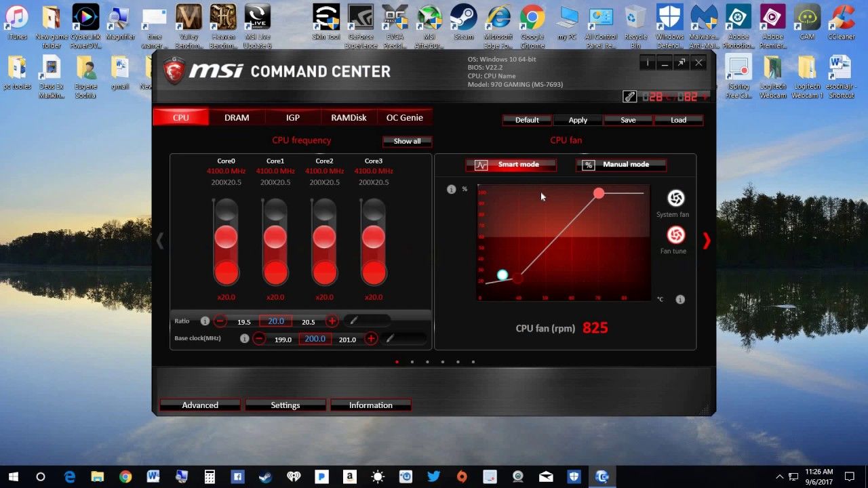Switch to the IGP tab
This screenshot has width=868, height=488.
coord(293,117)
